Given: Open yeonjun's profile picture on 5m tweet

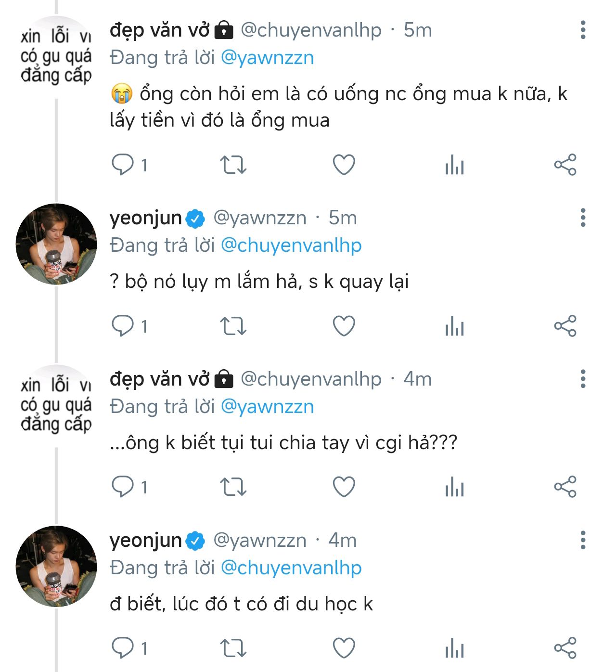Looking at the screenshot, I should click(x=56, y=244).
